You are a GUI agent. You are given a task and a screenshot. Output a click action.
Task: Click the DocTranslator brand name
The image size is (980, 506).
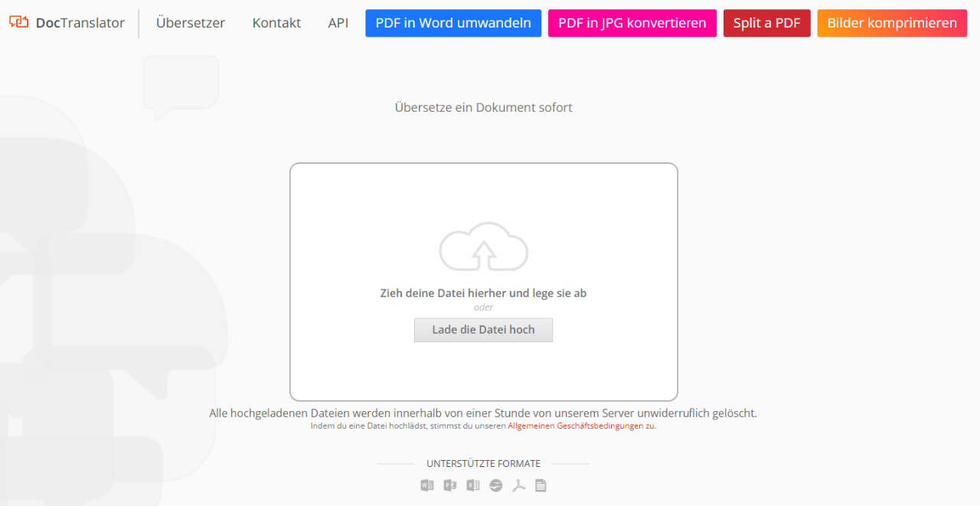click(x=80, y=23)
